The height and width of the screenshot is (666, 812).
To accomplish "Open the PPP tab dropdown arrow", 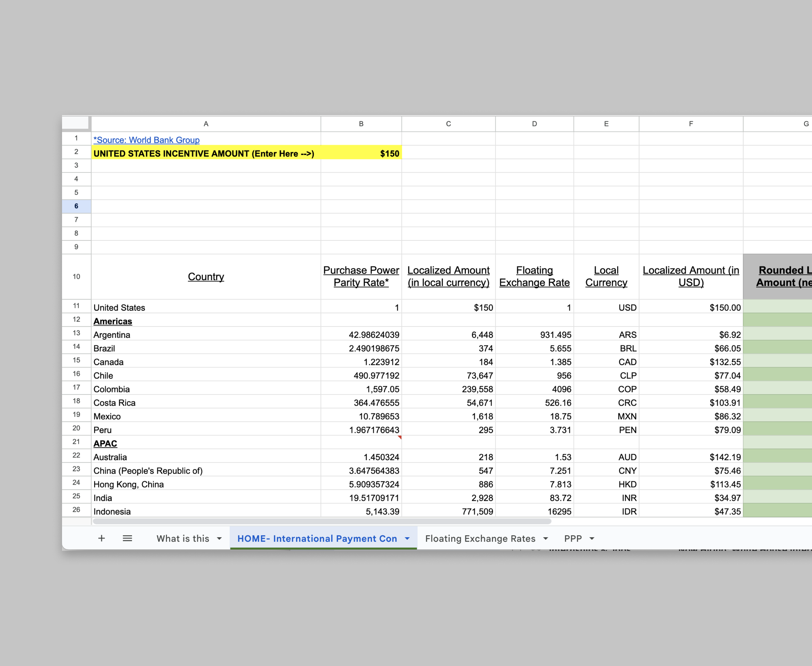I will coord(592,539).
